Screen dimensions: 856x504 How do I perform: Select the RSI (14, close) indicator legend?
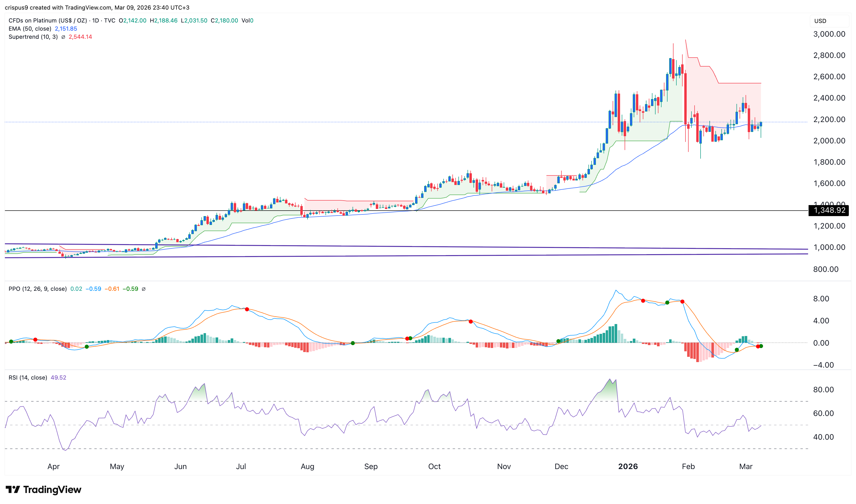[28, 378]
